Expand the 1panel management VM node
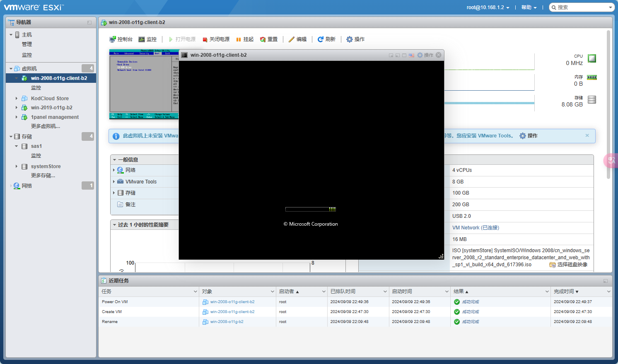This screenshot has height=364, width=618. coord(17,117)
